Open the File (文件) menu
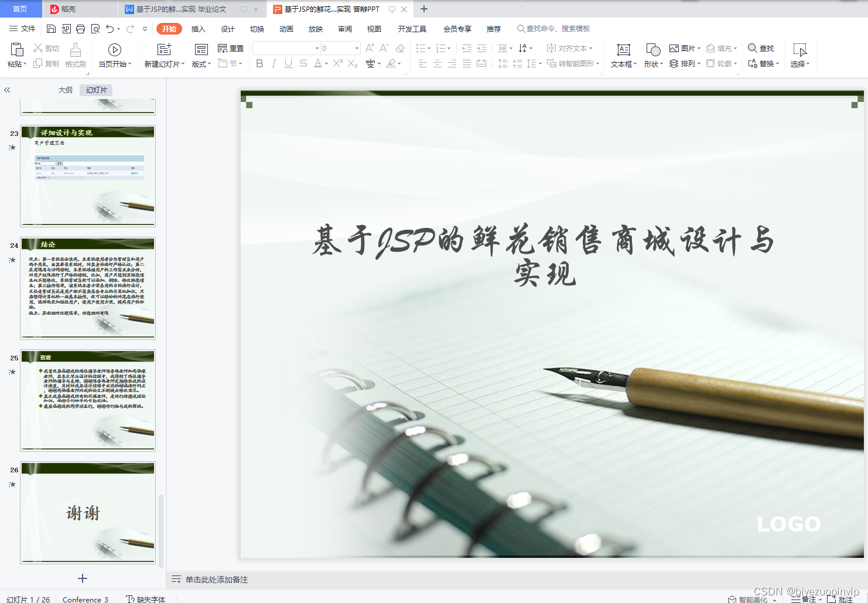The width and height of the screenshot is (868, 603). click(x=22, y=29)
